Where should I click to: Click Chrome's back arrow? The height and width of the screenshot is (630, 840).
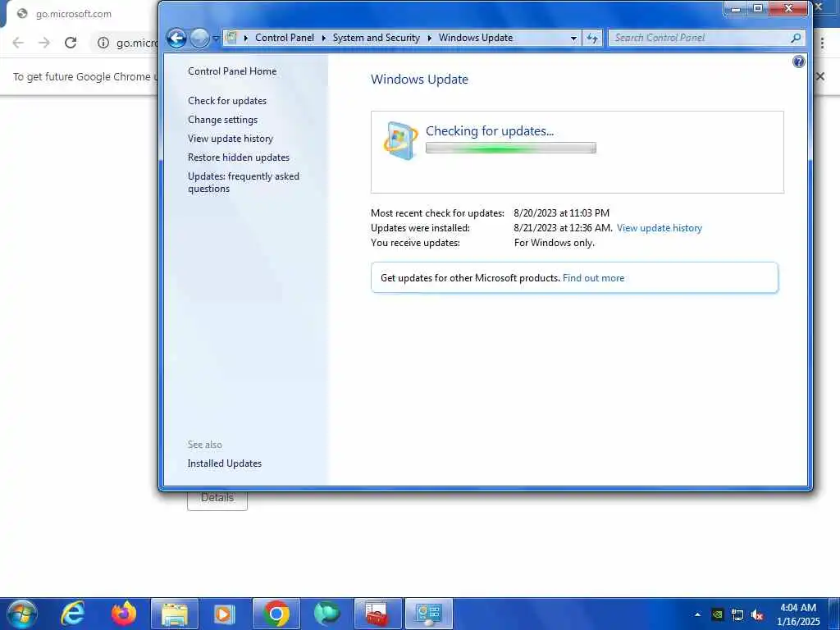click(18, 43)
